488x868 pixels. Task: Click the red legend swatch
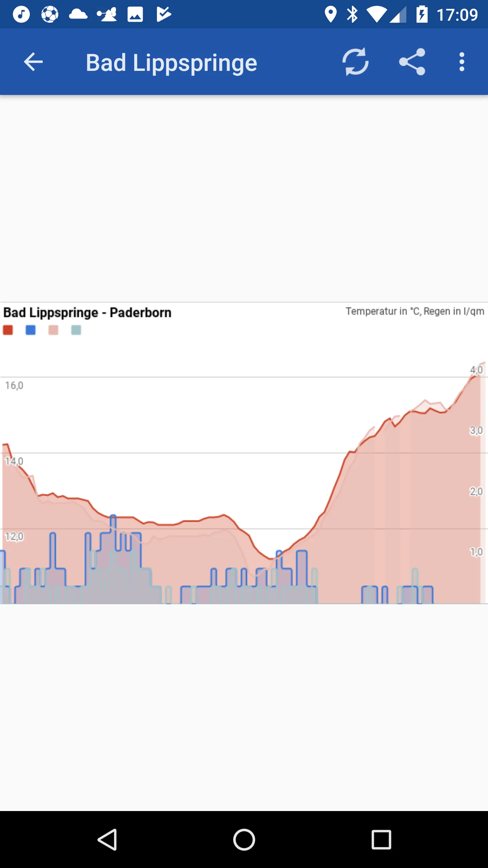[8, 330]
